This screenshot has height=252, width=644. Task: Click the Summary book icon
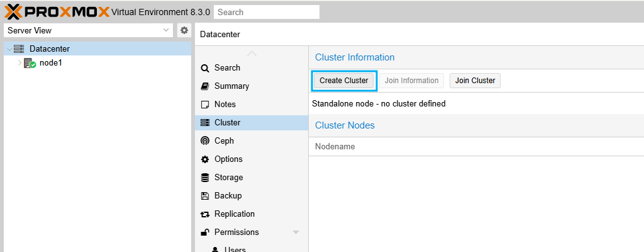204,86
